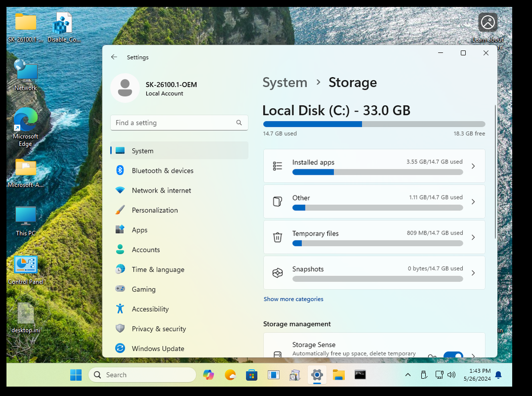
Task: Turn off the Storage Sense switch
Action: click(453, 354)
